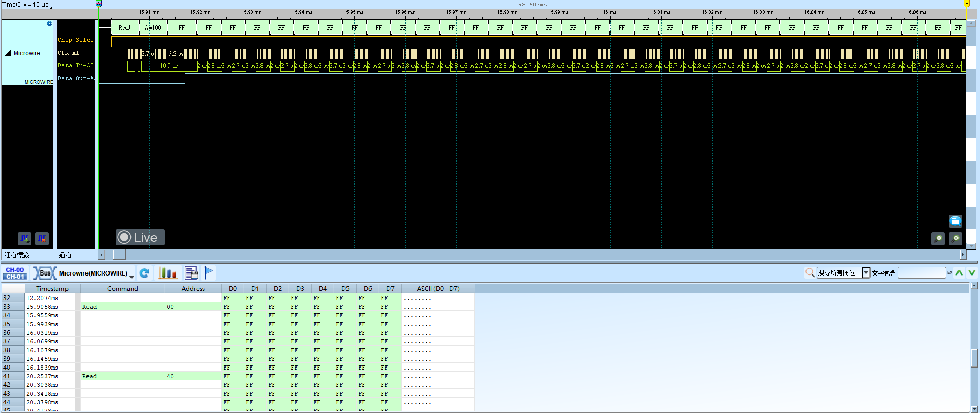Open the bar chart statistics icon
The width and height of the screenshot is (980, 413).
[168, 273]
